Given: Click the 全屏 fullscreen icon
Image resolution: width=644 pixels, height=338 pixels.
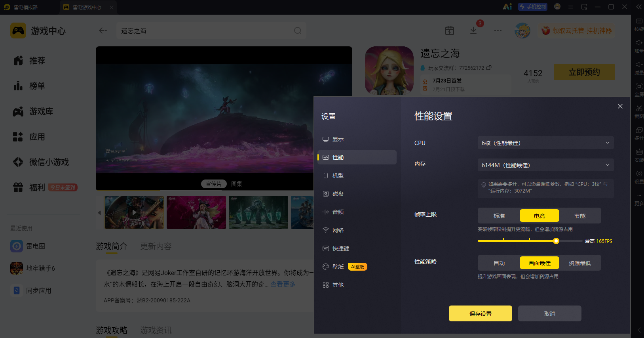Looking at the screenshot, I should click(639, 86).
